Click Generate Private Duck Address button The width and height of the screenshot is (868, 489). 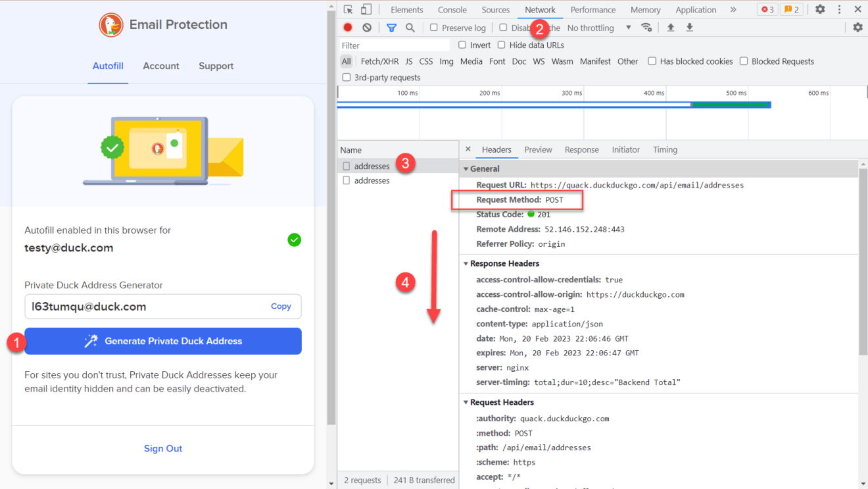point(163,341)
